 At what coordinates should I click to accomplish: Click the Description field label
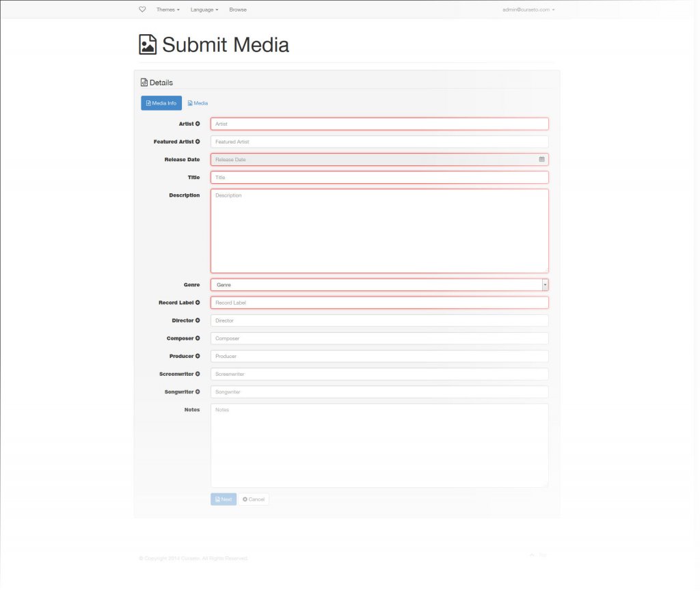pyautogui.click(x=185, y=195)
